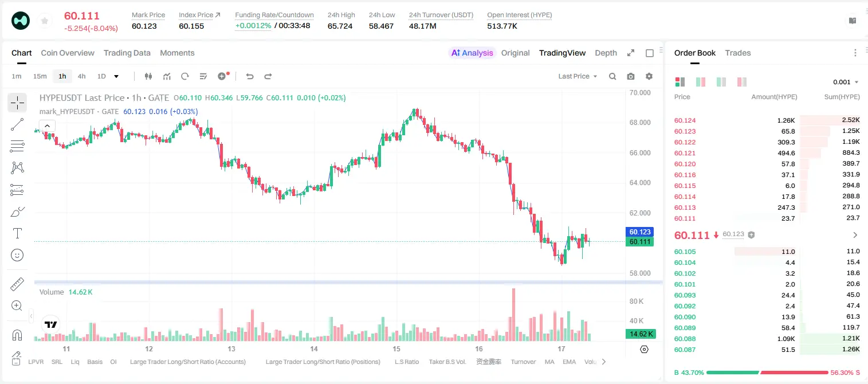
Task: Undo the last chart action
Action: tap(249, 76)
